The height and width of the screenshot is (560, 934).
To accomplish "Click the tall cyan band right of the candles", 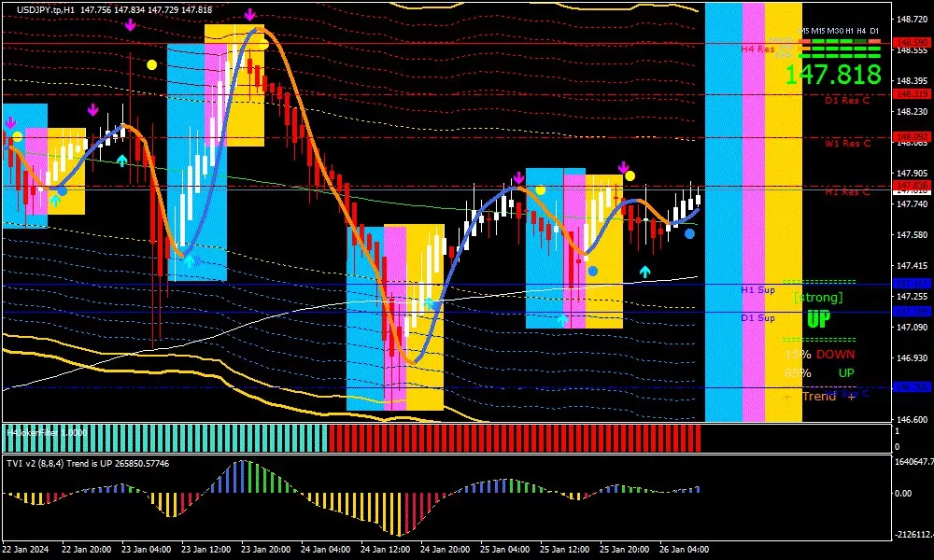I will pyautogui.click(x=723, y=211).
